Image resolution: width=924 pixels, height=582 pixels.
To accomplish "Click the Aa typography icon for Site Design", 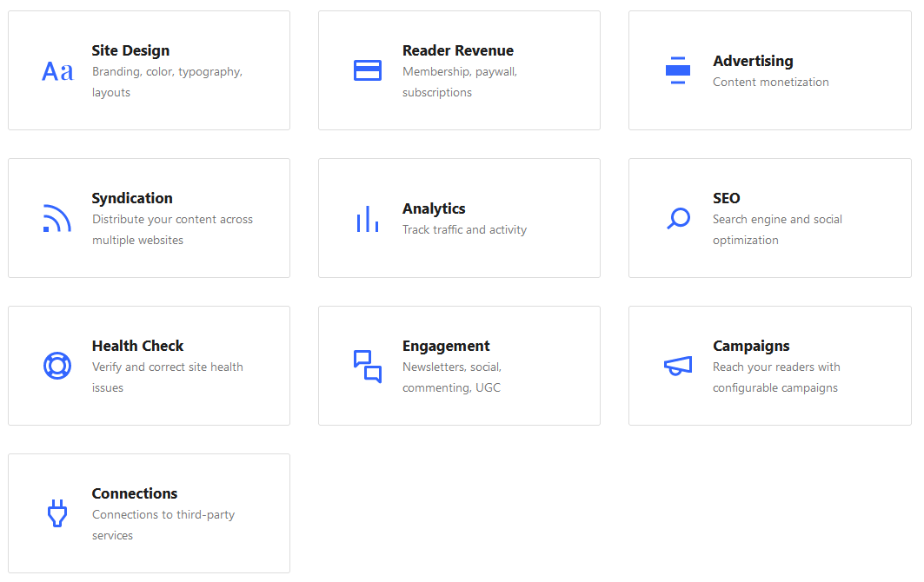I will (x=57, y=71).
